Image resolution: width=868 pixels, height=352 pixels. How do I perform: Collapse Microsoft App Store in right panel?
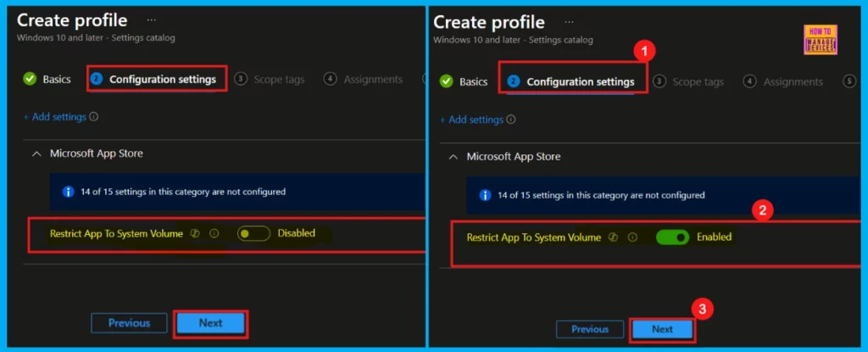(x=453, y=158)
